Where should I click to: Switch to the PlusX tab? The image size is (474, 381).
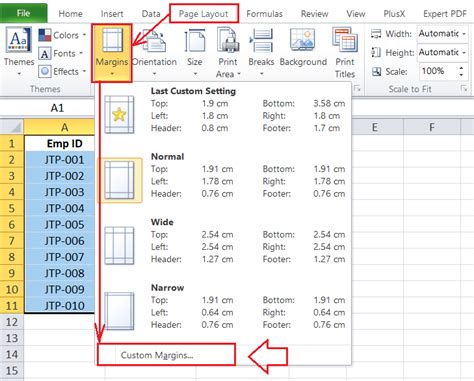[x=394, y=14]
